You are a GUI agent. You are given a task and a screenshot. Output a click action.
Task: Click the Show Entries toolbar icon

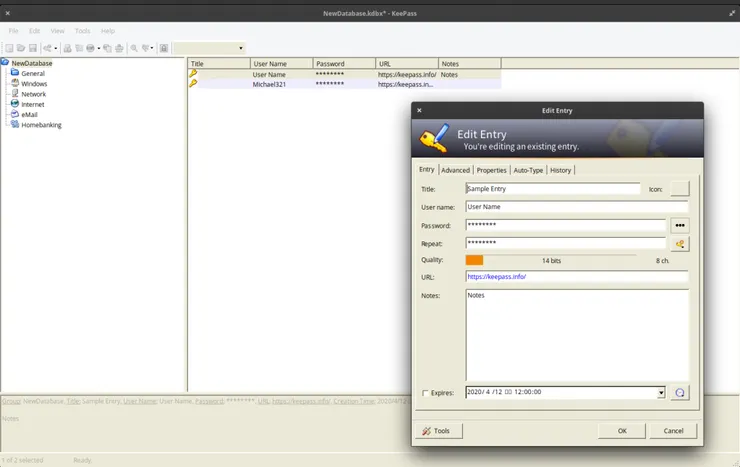pyautogui.click(x=146, y=48)
